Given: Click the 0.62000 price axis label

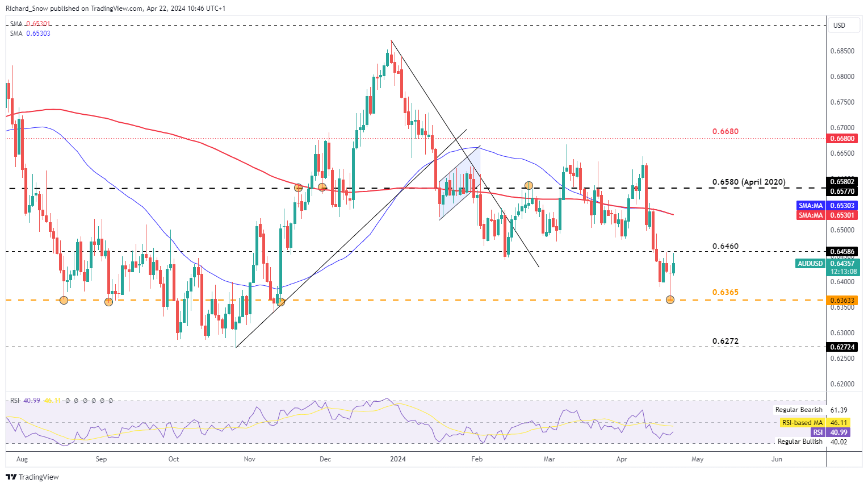Looking at the screenshot, I should tap(842, 384).
